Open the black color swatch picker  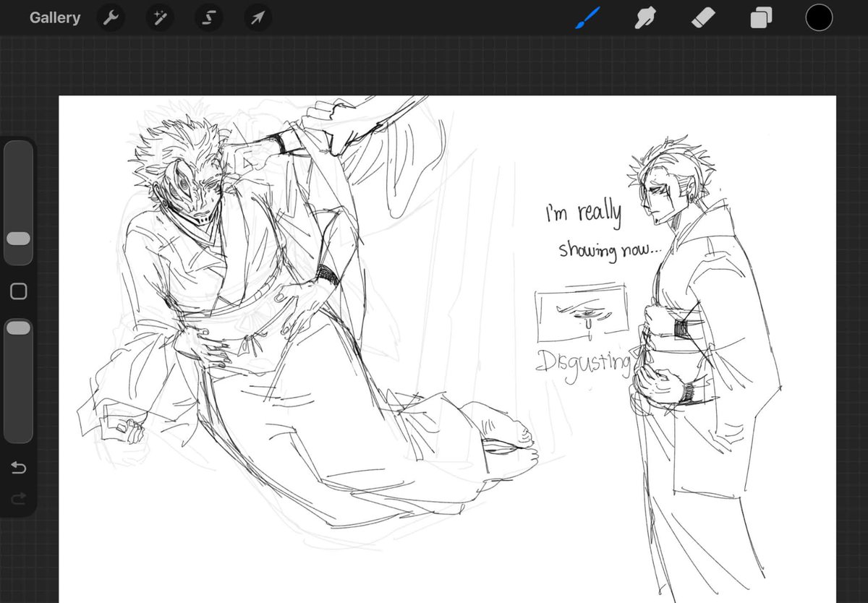(x=820, y=18)
